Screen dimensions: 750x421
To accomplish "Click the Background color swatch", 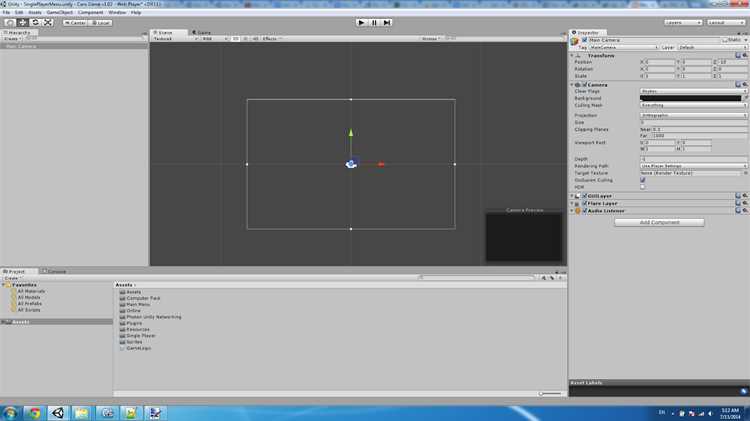I will [x=691, y=98].
